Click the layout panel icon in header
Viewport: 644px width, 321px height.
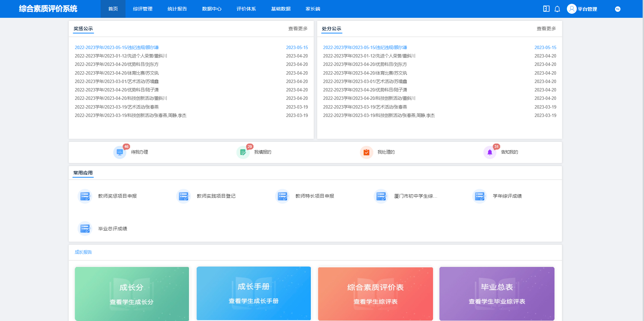(546, 9)
